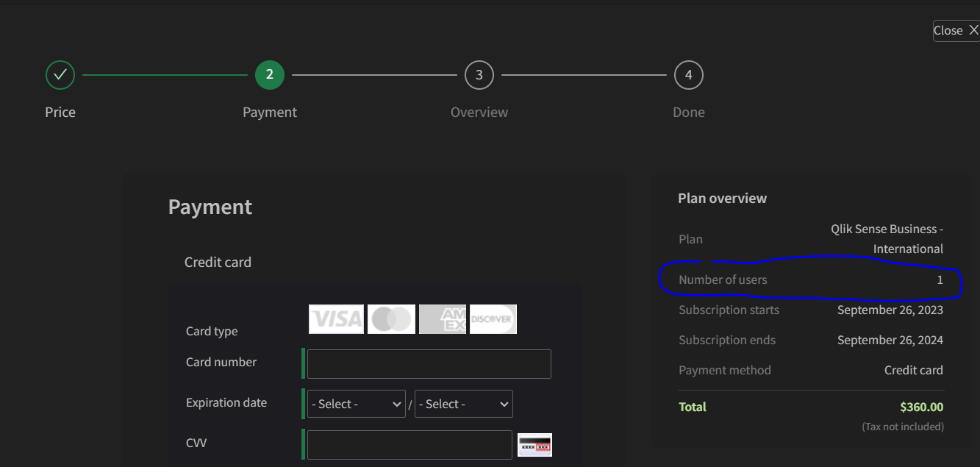Click the Qlik Sense Business - International plan name
Viewport: 980px width, 467px height.
(x=886, y=238)
